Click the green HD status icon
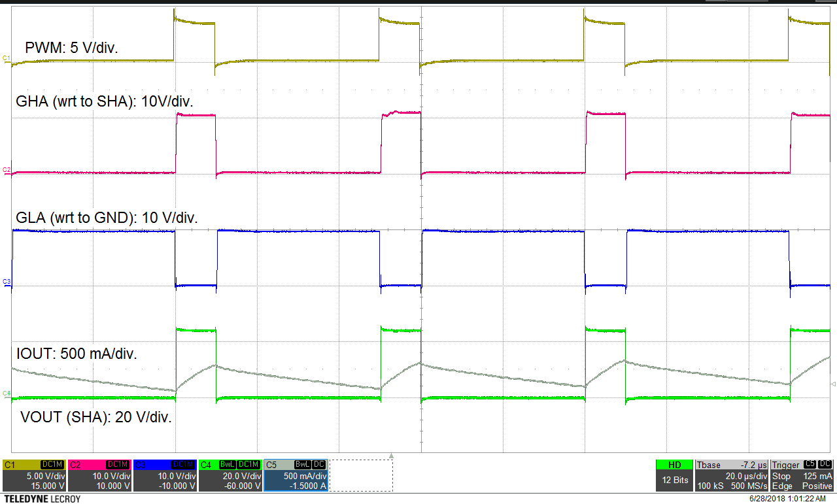Image resolution: width=837 pixels, height=504 pixels. 674,464
